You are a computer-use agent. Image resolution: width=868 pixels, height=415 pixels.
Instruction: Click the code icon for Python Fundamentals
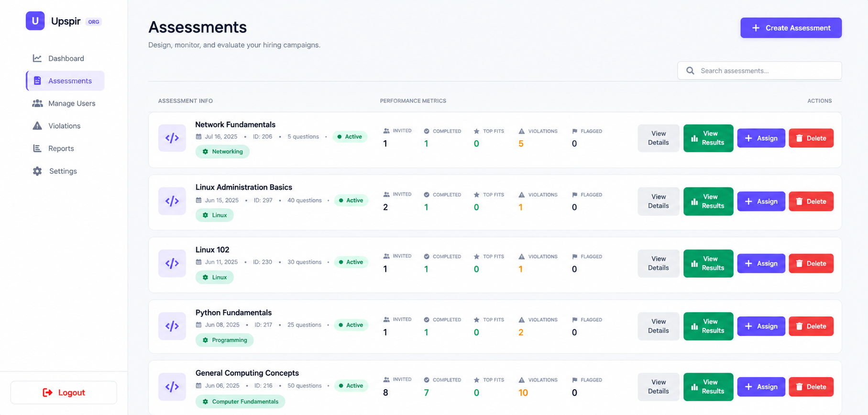(172, 326)
